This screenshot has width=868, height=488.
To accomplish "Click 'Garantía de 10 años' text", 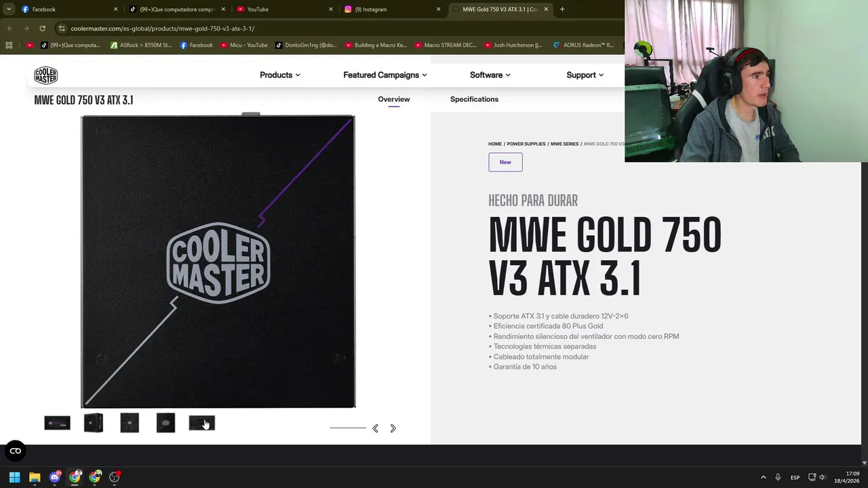I will [525, 367].
